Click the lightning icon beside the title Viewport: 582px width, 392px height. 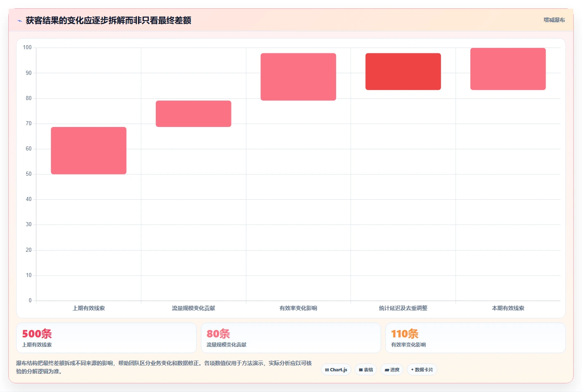click(19, 21)
